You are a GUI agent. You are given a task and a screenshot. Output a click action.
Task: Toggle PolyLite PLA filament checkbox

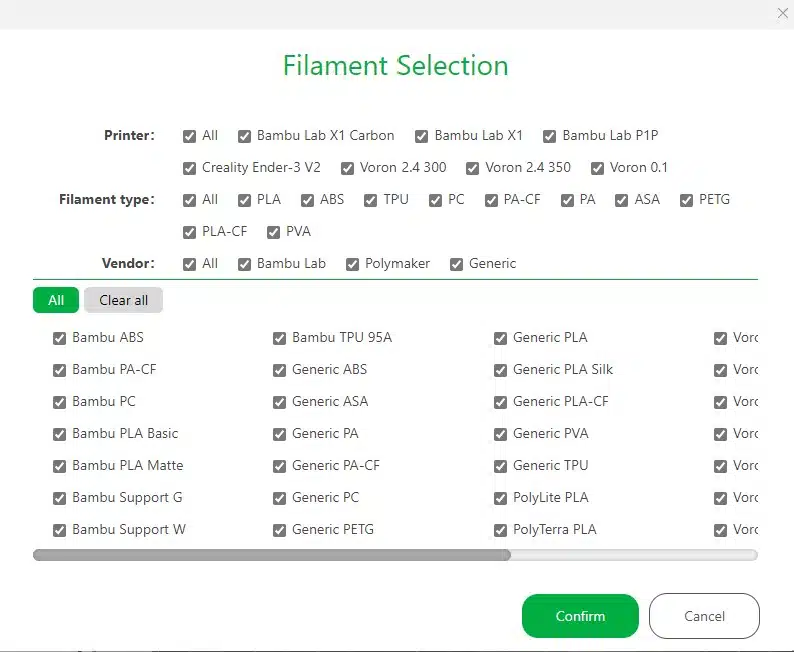point(500,498)
